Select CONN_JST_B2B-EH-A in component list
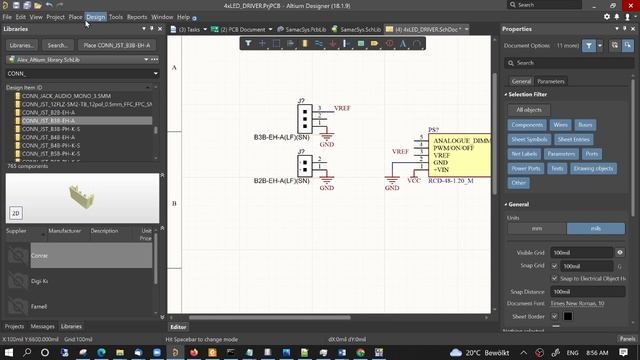The image size is (640, 360). click(48, 112)
